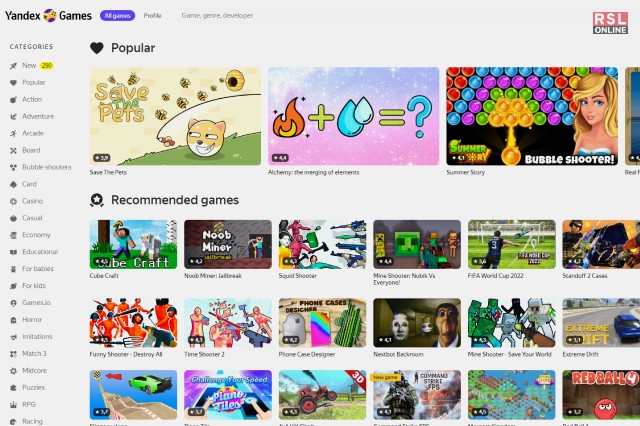Viewport: 640px width, 426px height.
Task: Open the Alchemy merging of elements banner
Action: (353, 116)
